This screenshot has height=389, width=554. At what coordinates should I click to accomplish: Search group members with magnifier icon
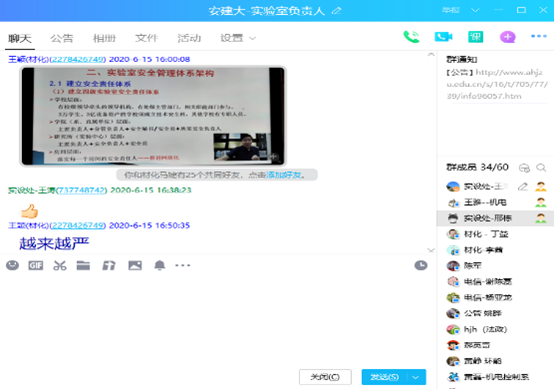click(x=541, y=167)
